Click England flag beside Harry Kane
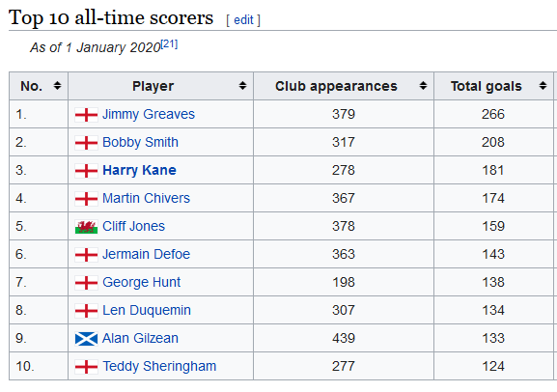 click(86, 171)
